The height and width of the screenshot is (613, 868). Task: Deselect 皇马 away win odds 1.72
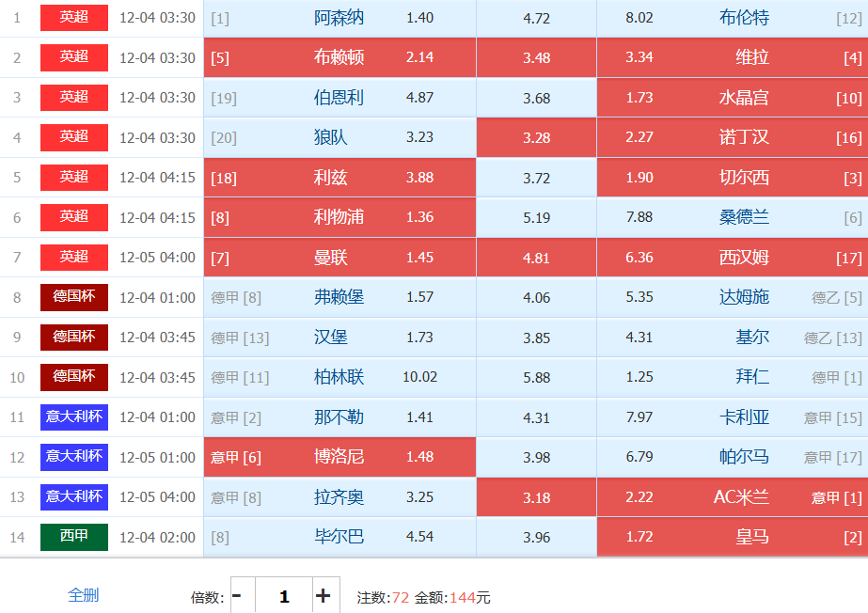(639, 537)
